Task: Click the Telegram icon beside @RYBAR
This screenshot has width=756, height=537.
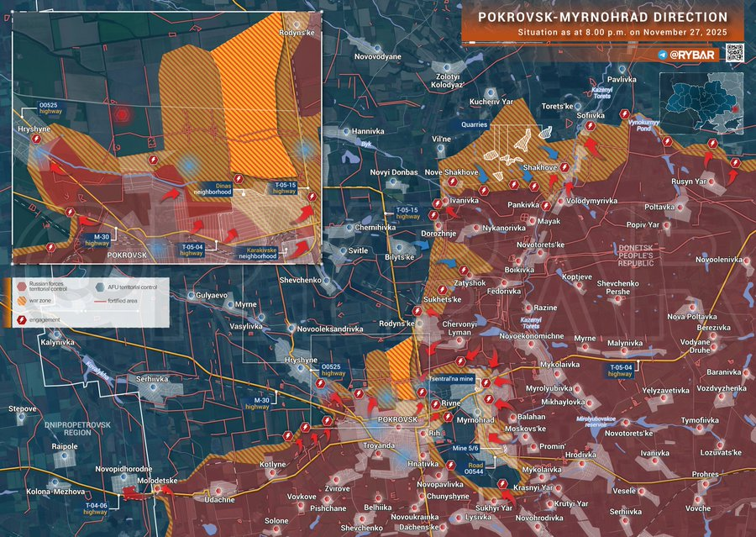Action: (x=663, y=55)
